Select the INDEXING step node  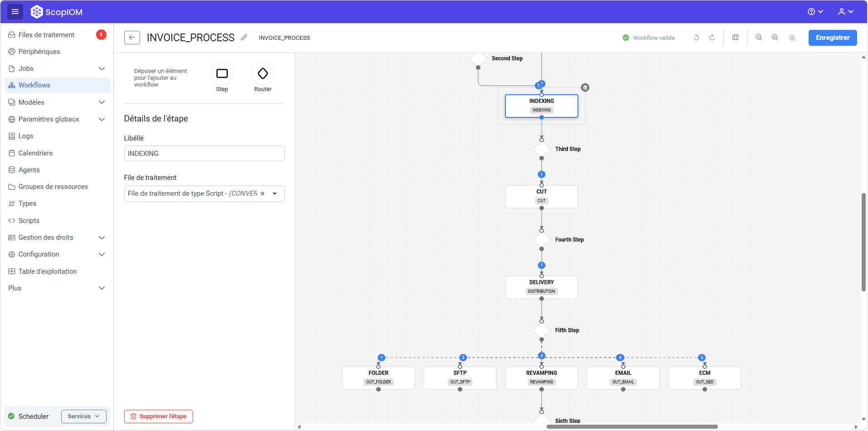pos(542,106)
